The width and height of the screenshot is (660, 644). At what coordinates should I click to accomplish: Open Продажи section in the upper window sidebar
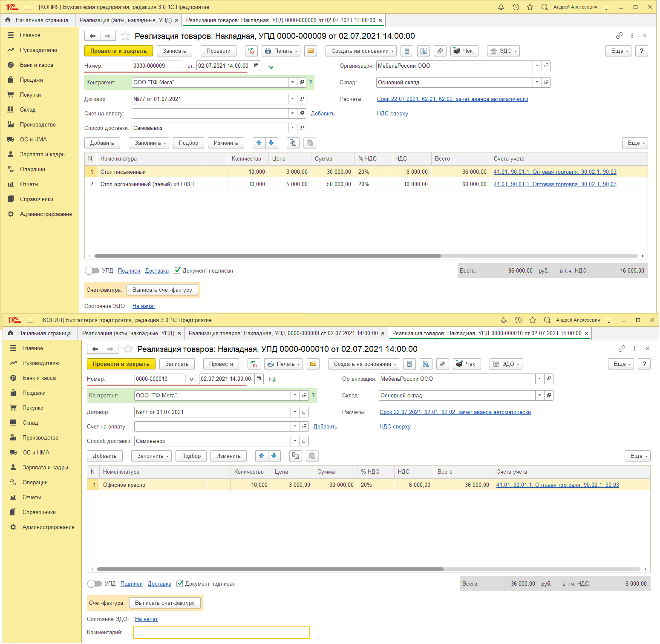coord(31,80)
